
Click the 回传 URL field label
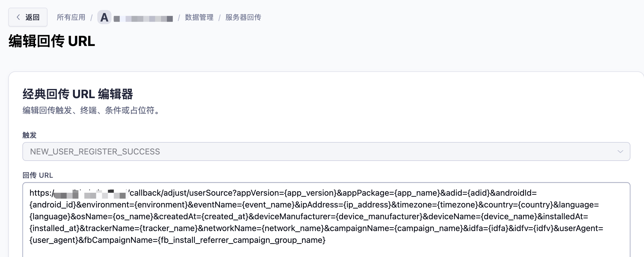coord(38,175)
